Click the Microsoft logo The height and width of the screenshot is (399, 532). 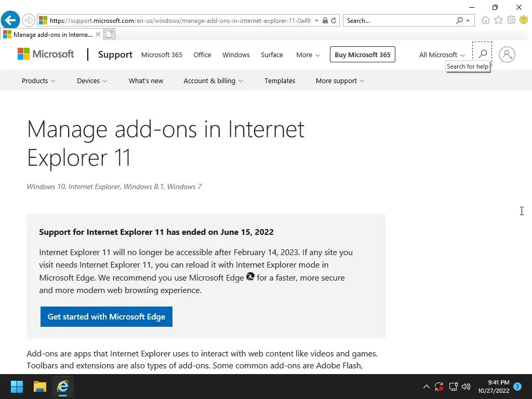[x=46, y=54]
